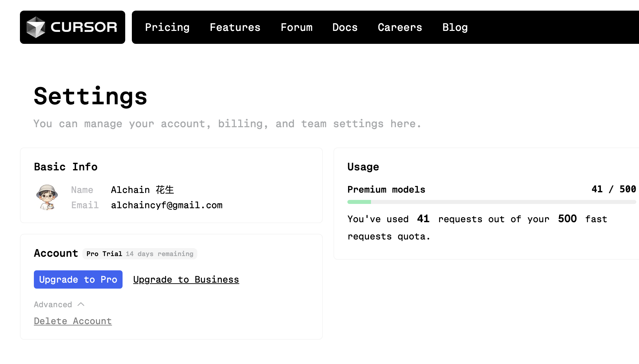639x364 pixels.
Task: Click the Forum navigation icon
Action: click(x=297, y=27)
